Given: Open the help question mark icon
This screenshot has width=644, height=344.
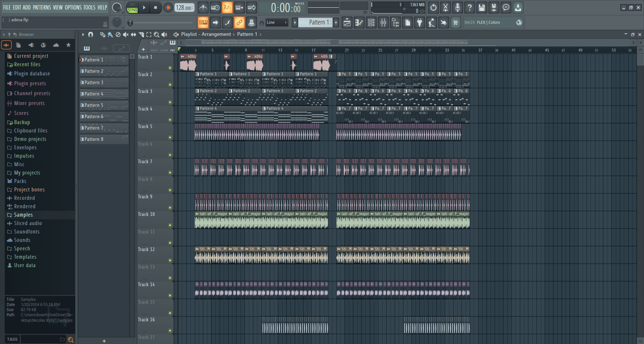Looking at the screenshot, I should 470,7.
